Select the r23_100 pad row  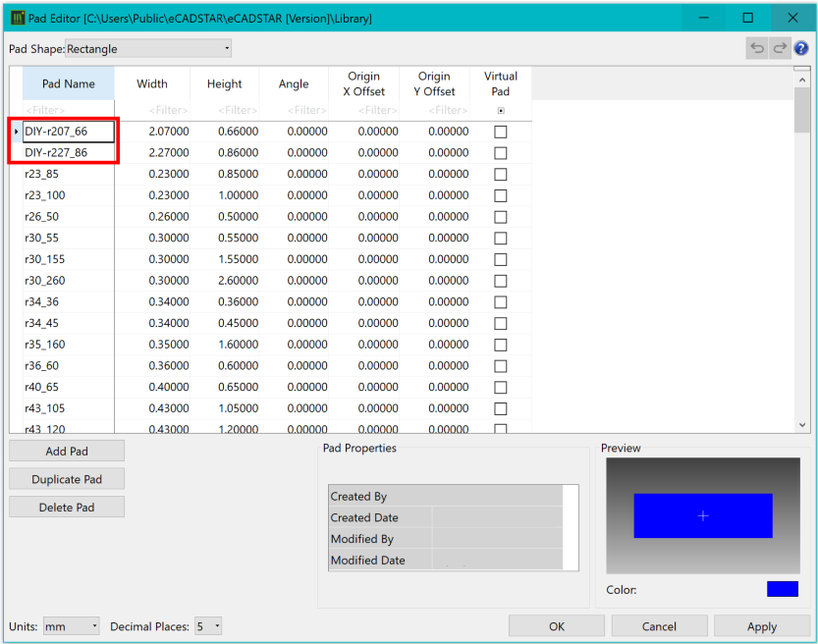277,195
